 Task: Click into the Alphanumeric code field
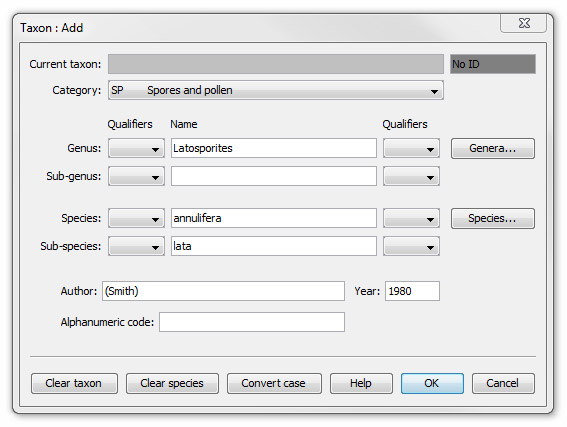[x=252, y=322]
